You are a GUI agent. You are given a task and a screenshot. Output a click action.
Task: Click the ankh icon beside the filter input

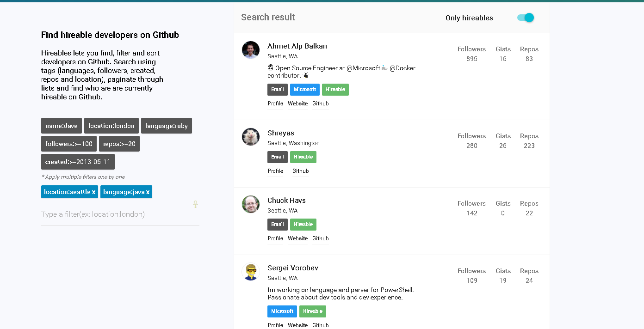tap(195, 204)
